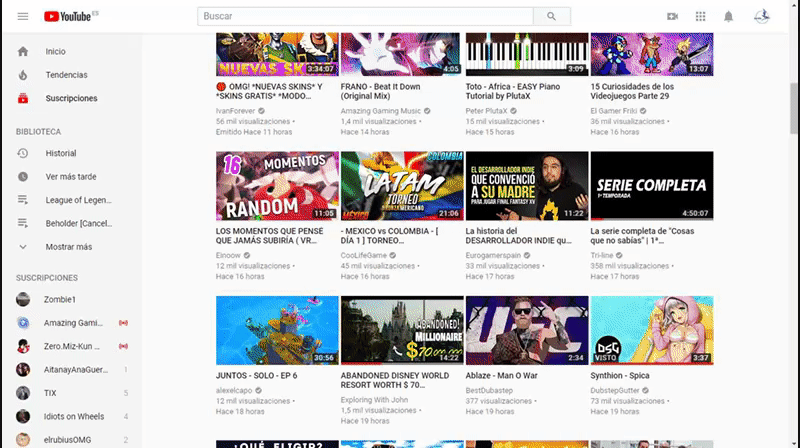Select Suscripciones in sidebar
The height and width of the screenshot is (448, 800).
[x=71, y=98]
